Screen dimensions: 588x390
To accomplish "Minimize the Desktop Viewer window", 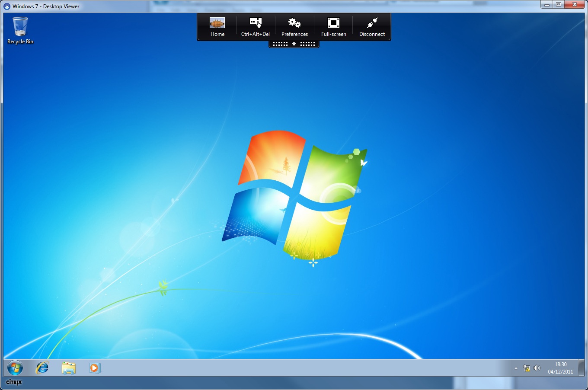I will click(x=547, y=5).
